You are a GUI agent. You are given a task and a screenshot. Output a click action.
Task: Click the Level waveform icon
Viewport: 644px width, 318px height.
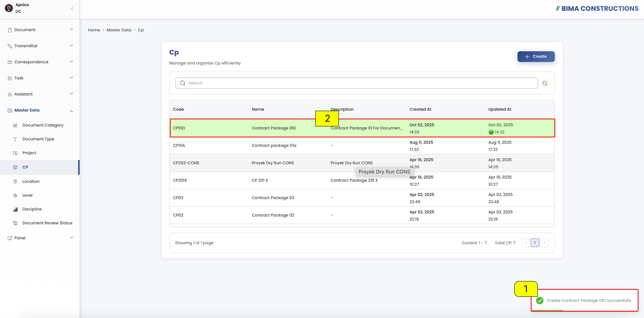[15, 196]
